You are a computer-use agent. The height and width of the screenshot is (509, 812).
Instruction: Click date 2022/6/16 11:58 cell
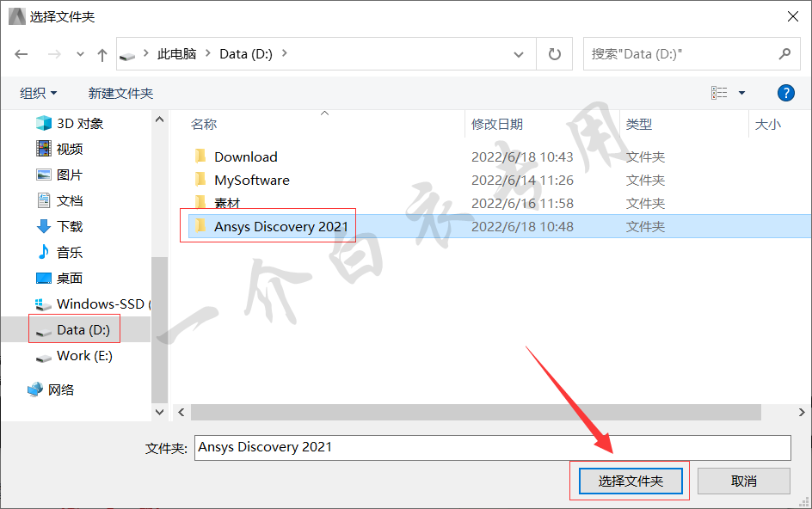(x=522, y=204)
